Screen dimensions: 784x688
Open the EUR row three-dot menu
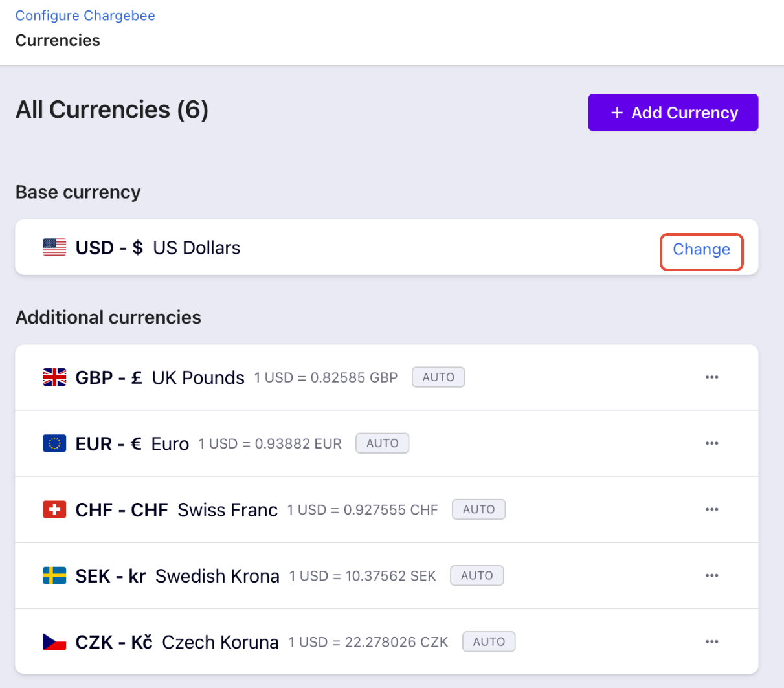pos(711,443)
